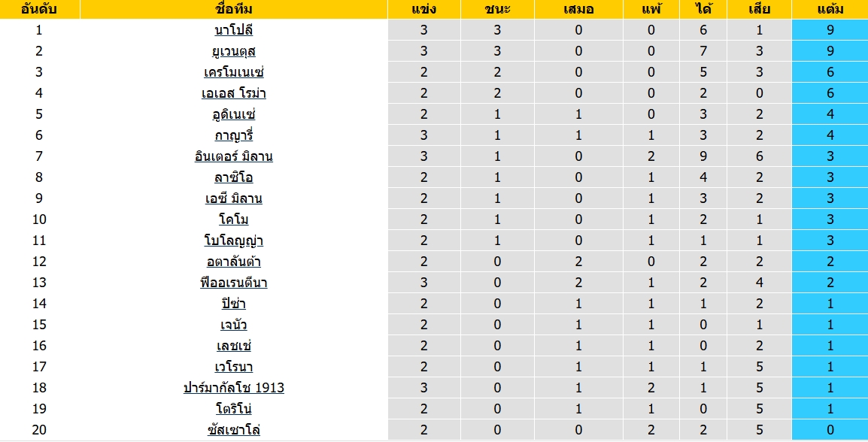
Task: Select the อันดับ column header
Action: 39,10
